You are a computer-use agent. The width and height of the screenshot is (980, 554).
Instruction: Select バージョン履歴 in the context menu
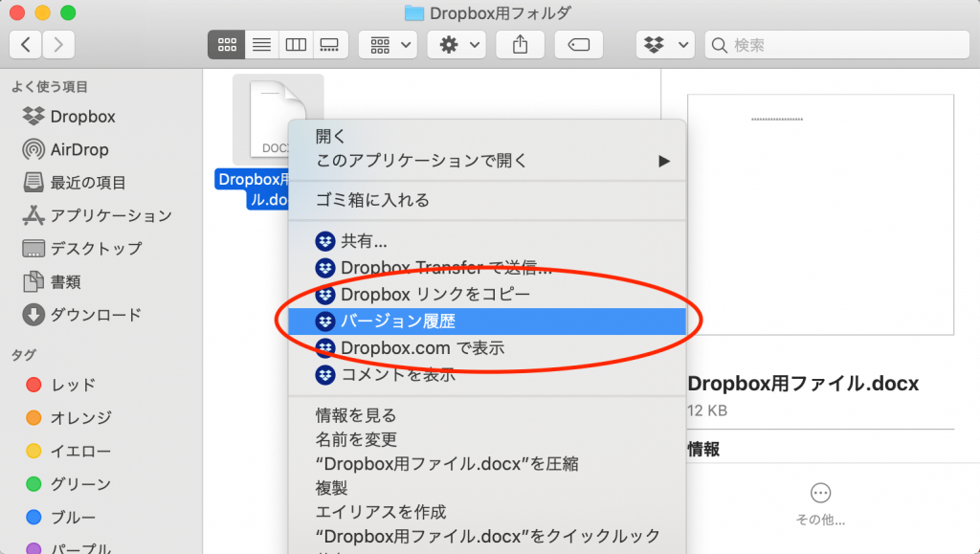(487, 321)
